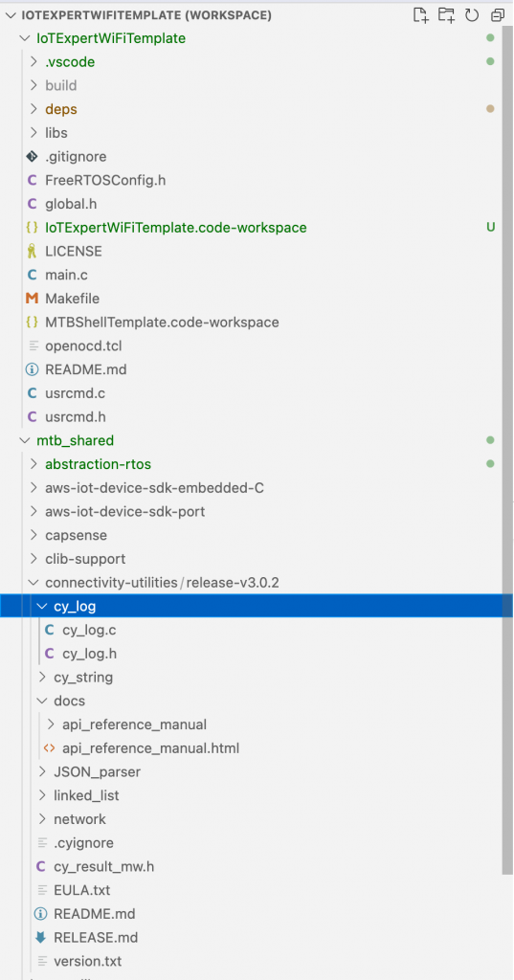
Task: Click the New Folder icon in explorer header
Action: 446,15
